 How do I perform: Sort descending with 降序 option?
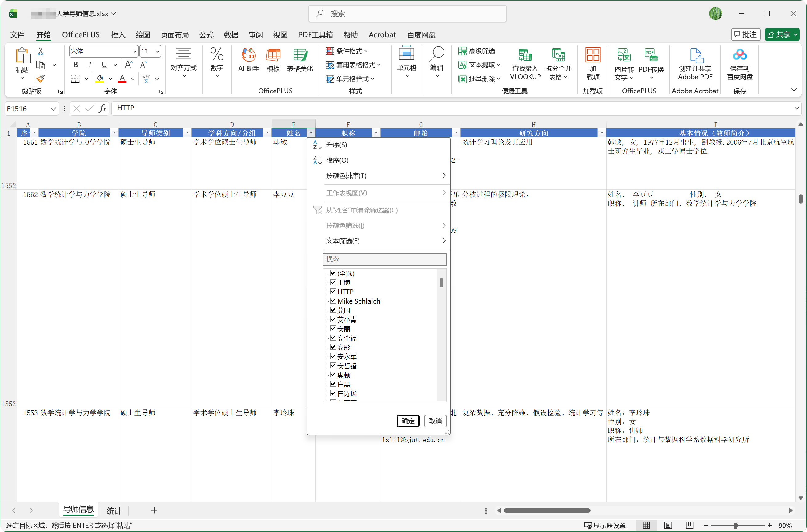[337, 160]
